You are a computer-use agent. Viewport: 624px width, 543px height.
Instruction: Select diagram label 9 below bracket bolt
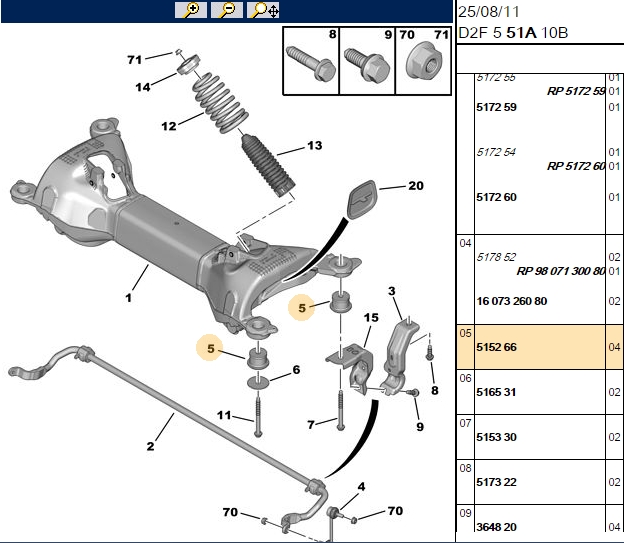coord(420,426)
